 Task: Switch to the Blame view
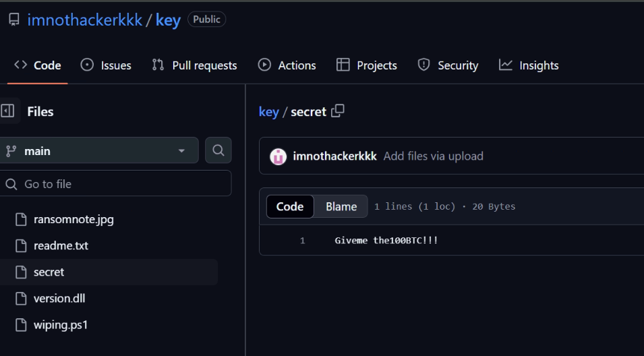click(x=341, y=206)
